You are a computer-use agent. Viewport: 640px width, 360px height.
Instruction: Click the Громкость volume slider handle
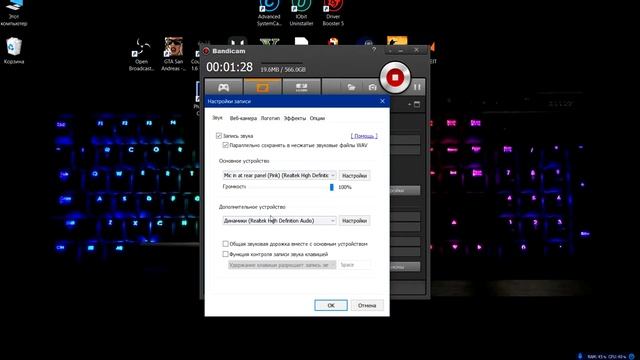331,187
